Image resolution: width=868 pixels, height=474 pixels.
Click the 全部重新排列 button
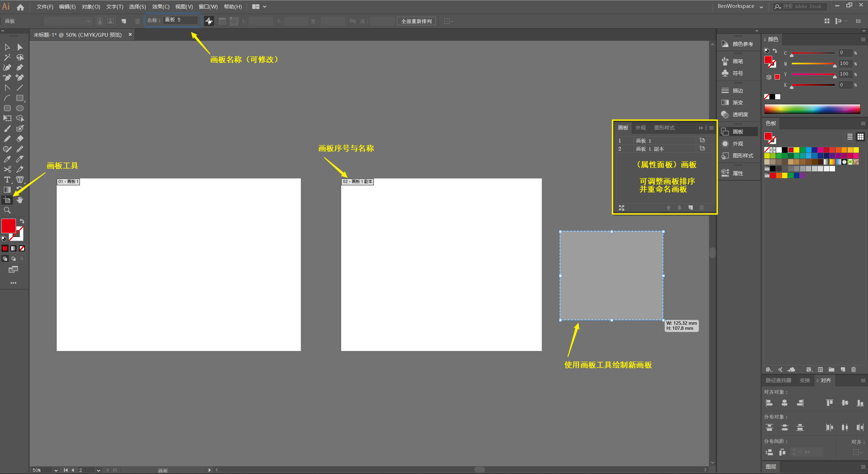(x=416, y=21)
